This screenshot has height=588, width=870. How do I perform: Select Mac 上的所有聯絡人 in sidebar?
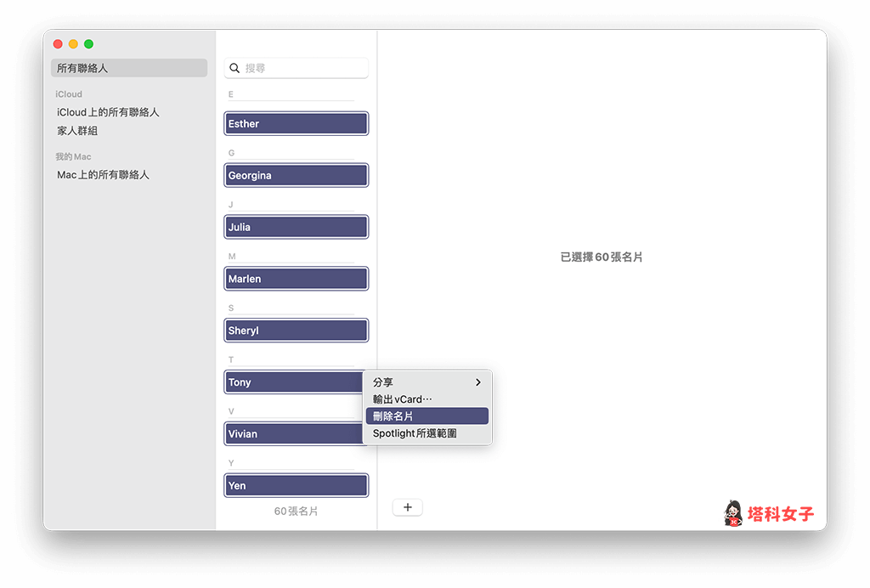[103, 175]
